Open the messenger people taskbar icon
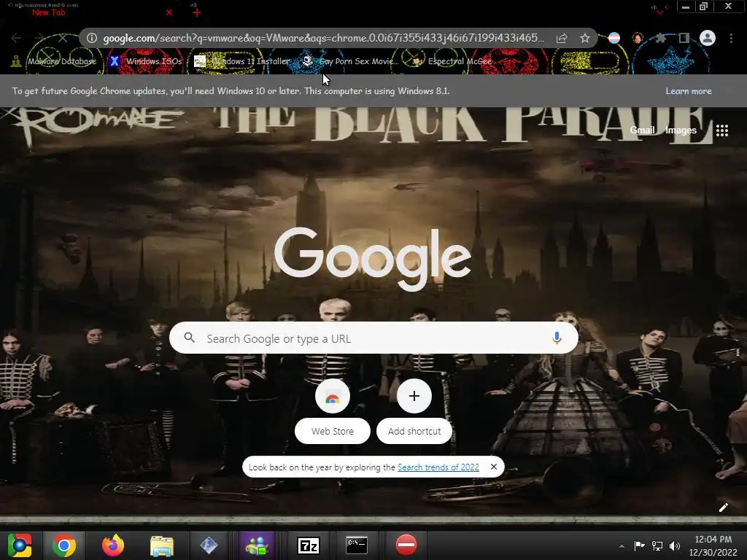The image size is (747, 560). click(x=257, y=545)
